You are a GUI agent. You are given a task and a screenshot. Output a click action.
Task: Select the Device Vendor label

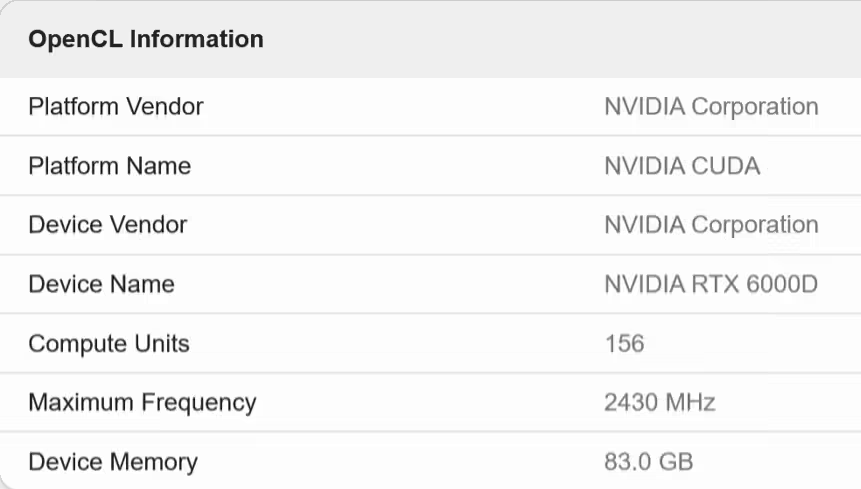tap(107, 225)
